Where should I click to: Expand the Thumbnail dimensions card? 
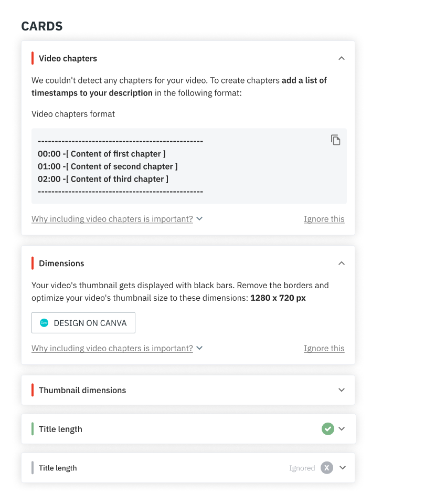click(342, 390)
